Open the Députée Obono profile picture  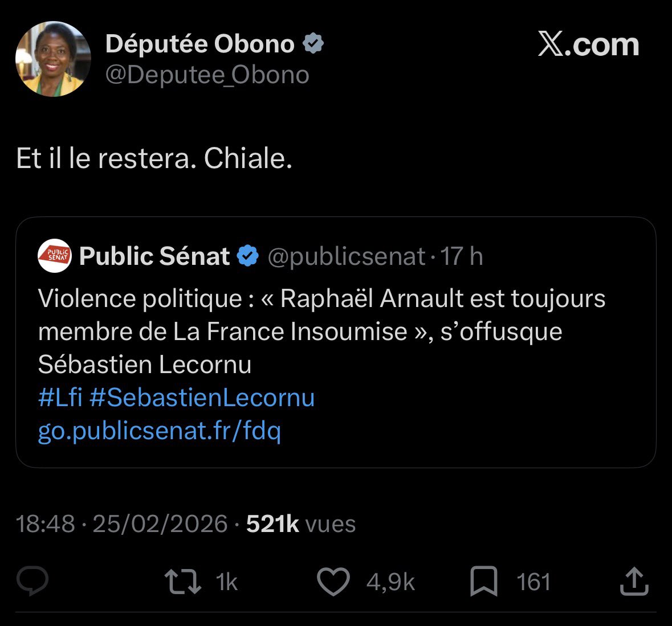(x=52, y=59)
